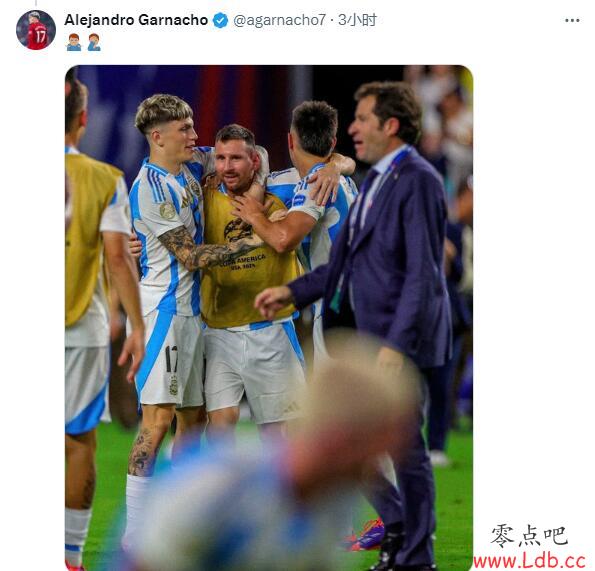Click the tattooed leg of the player
595x571 pixels.
coord(143,451)
